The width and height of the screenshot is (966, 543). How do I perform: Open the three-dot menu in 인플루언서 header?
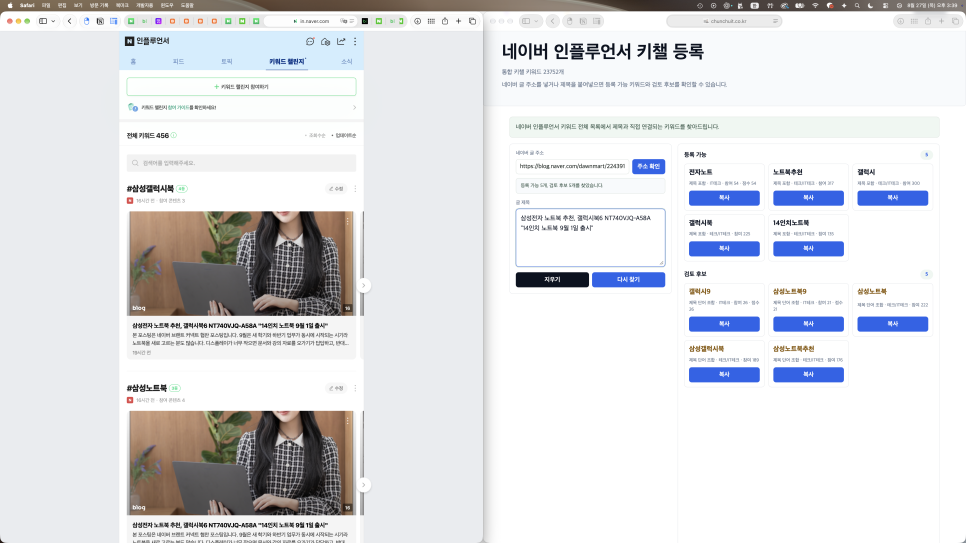355,41
